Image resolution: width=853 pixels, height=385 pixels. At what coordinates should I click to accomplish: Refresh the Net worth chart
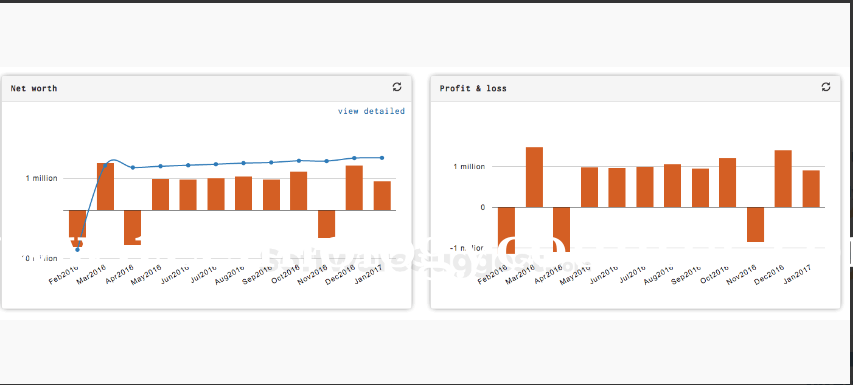(397, 87)
